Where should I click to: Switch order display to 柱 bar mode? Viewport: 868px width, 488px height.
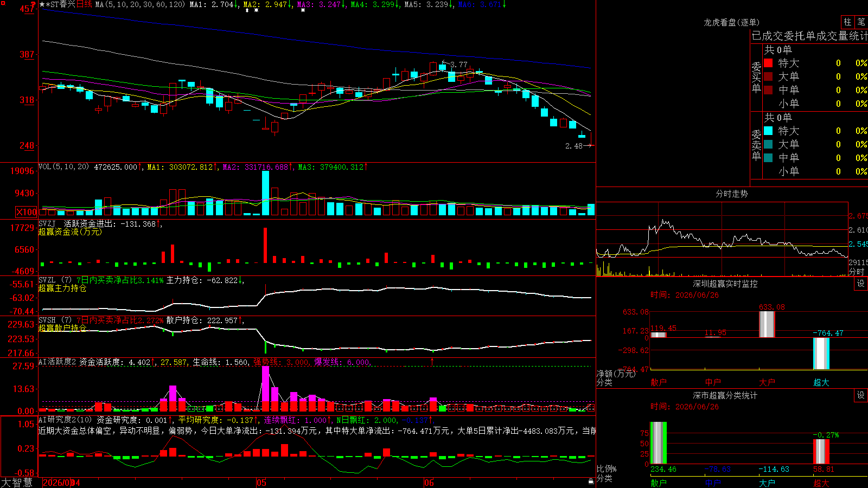pyautogui.click(x=847, y=22)
